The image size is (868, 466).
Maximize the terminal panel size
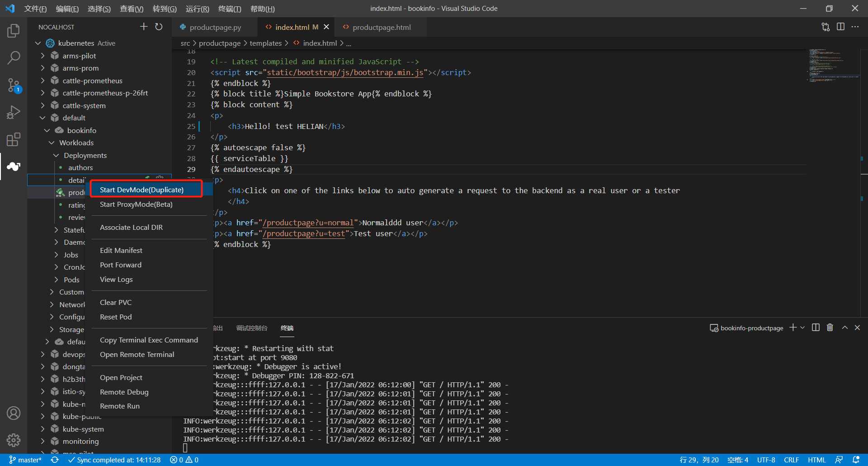point(844,328)
